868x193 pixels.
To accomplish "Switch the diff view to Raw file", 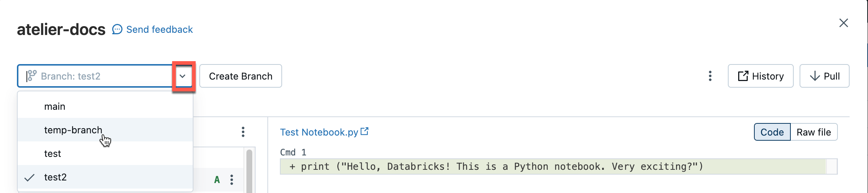I will pyautogui.click(x=814, y=132).
